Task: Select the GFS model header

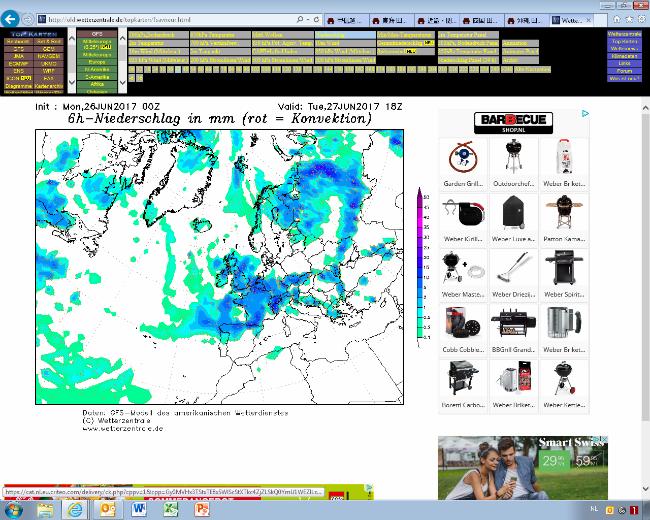Action: tap(97, 34)
